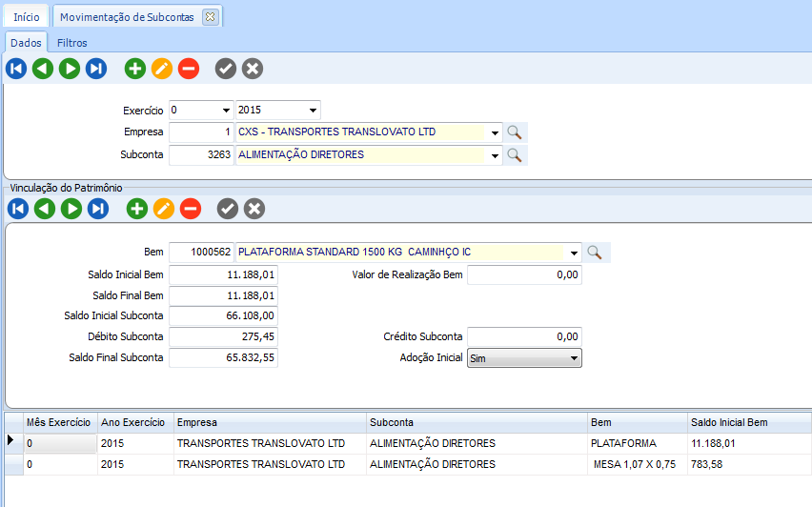Add new record with top green plus
Screen dimensions: 812x507
(x=135, y=69)
